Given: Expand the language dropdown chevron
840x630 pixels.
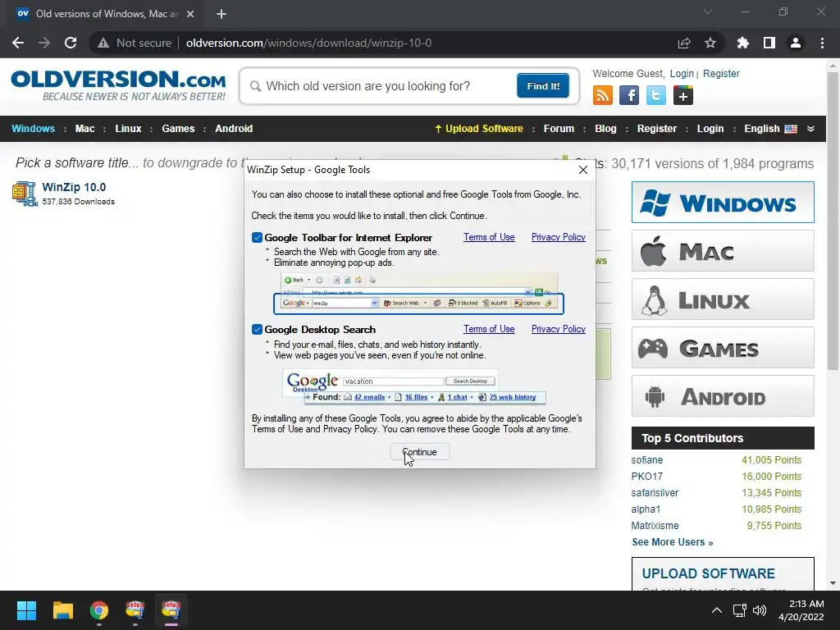Looking at the screenshot, I should (x=810, y=129).
